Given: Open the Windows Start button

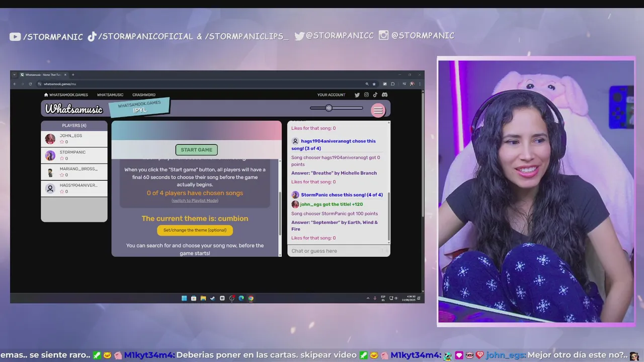Looking at the screenshot, I should (x=184, y=298).
